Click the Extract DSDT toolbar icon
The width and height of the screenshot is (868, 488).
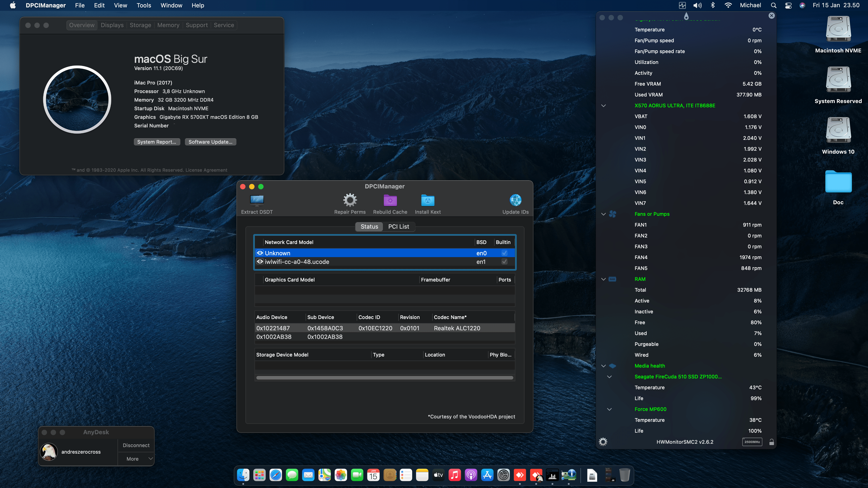257,200
